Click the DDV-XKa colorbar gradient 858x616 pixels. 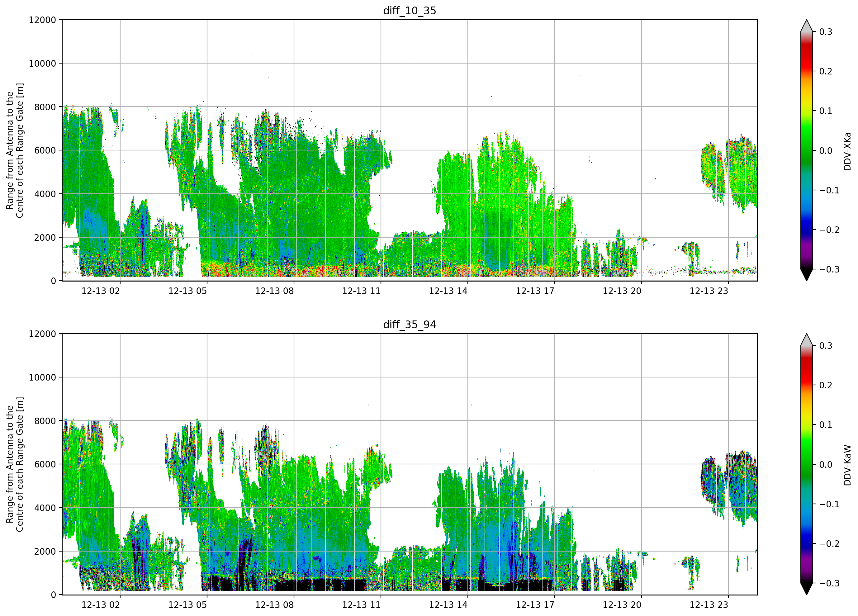click(x=807, y=150)
